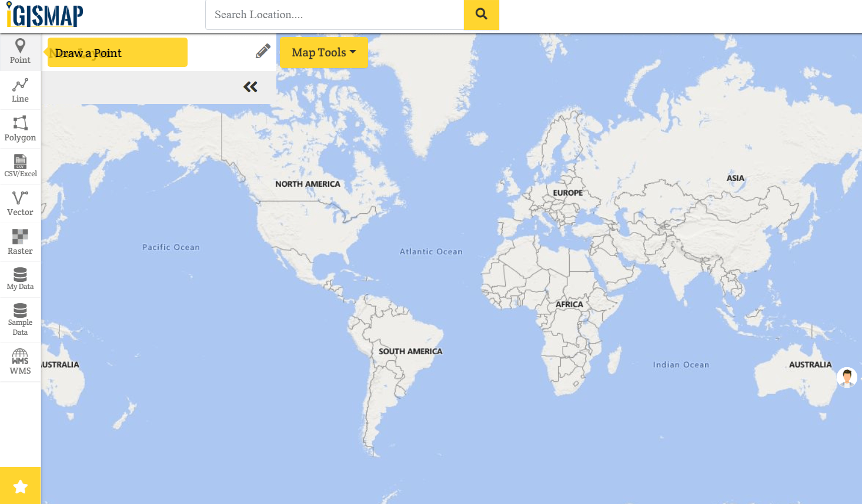Viewport: 862px width, 504px height.
Task: Open the Sample Data option
Action: 20,320
